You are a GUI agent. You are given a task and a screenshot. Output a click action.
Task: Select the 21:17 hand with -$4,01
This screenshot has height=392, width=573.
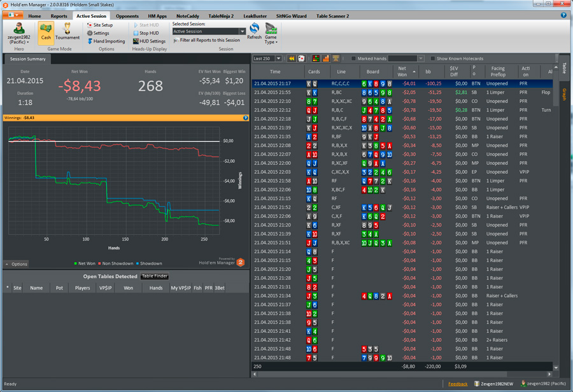403,83
